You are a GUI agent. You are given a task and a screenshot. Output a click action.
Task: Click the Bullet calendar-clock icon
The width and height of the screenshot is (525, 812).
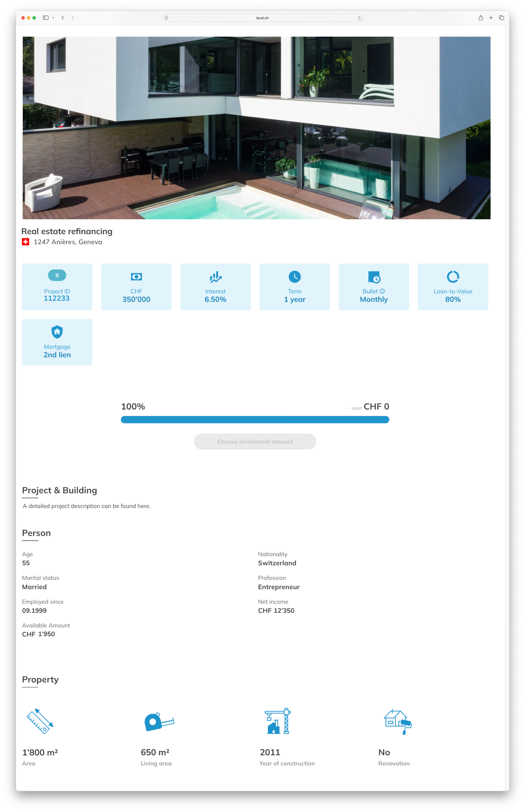pyautogui.click(x=374, y=277)
